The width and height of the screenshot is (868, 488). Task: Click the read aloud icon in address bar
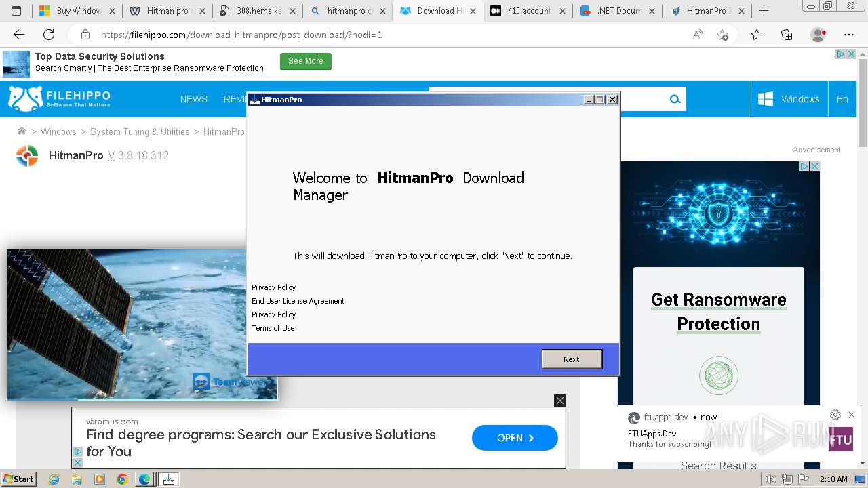697,35
